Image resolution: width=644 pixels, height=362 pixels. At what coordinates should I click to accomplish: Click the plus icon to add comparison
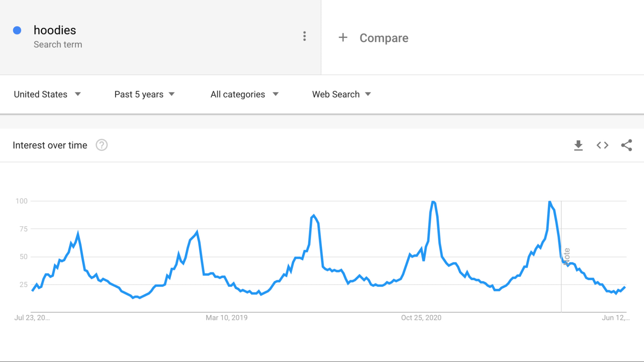coord(343,38)
